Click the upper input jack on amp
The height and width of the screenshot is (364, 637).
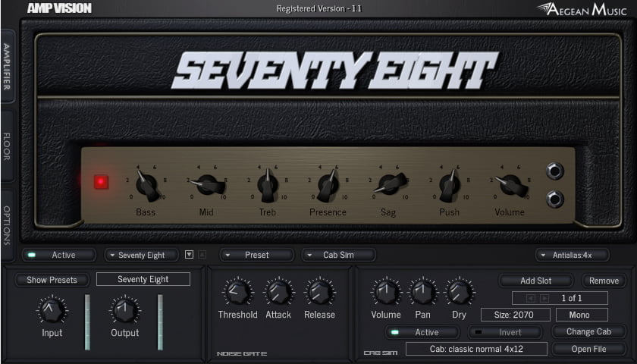pyautogui.click(x=555, y=171)
